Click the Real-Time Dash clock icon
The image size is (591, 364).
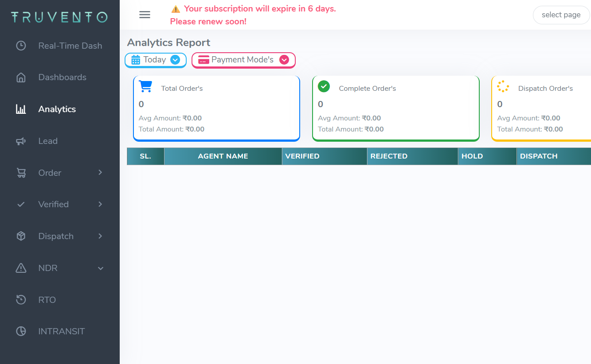point(21,46)
